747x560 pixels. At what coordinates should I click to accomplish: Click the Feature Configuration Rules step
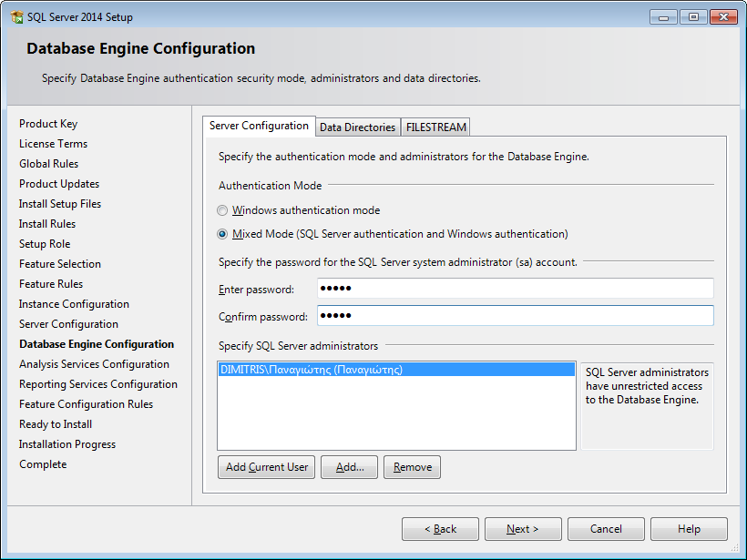87,403
